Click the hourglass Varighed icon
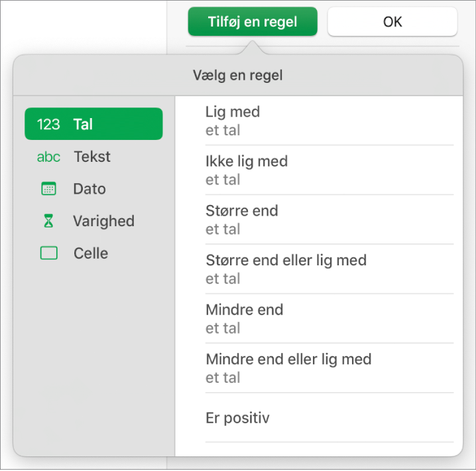The height and width of the screenshot is (471, 476). 48,222
